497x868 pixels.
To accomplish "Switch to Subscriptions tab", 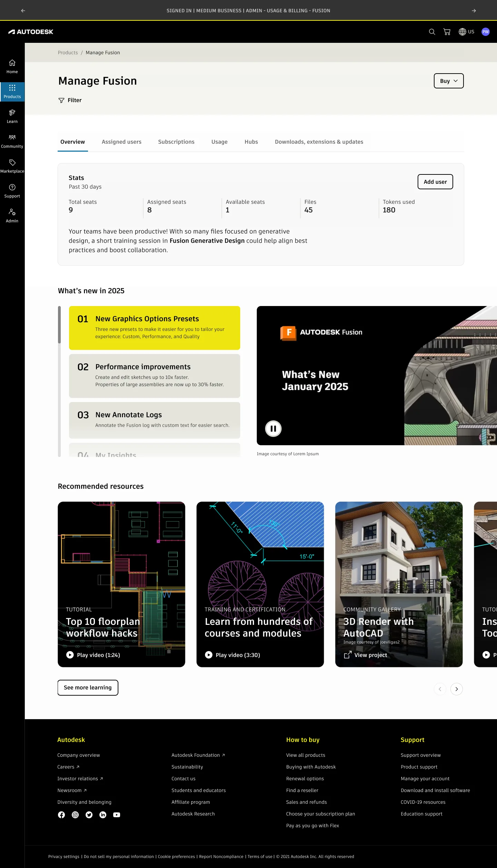I will point(176,142).
